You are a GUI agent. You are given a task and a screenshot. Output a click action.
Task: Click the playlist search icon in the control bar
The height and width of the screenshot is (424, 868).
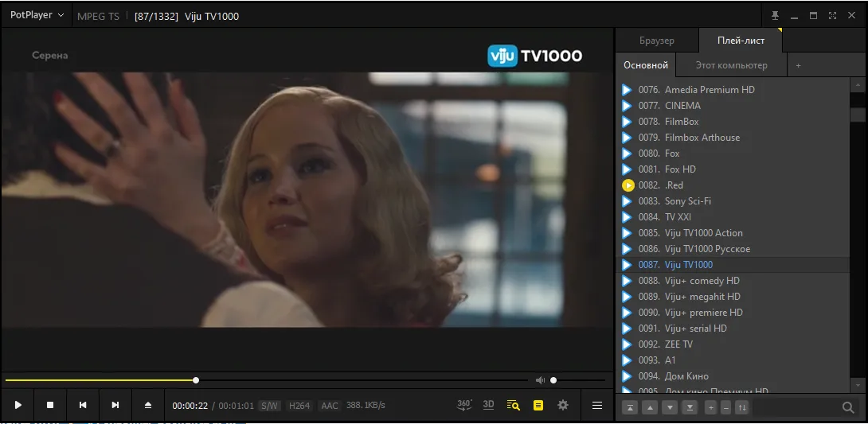pyautogui.click(x=513, y=405)
